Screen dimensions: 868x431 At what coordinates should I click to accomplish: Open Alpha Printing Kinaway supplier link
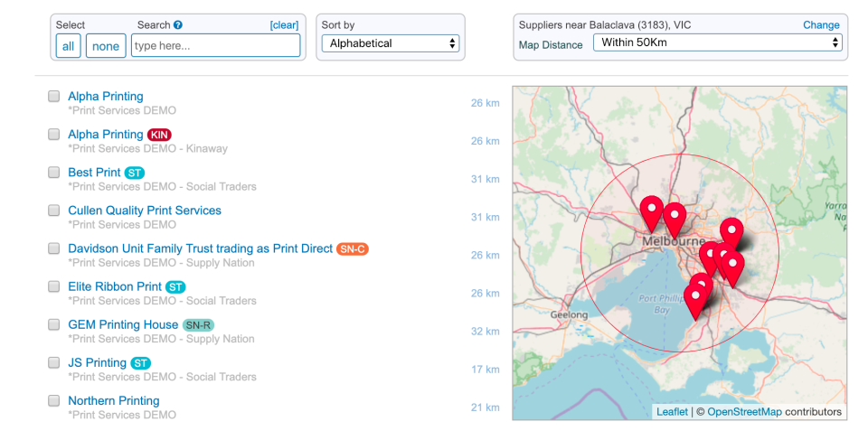pyautogui.click(x=106, y=135)
